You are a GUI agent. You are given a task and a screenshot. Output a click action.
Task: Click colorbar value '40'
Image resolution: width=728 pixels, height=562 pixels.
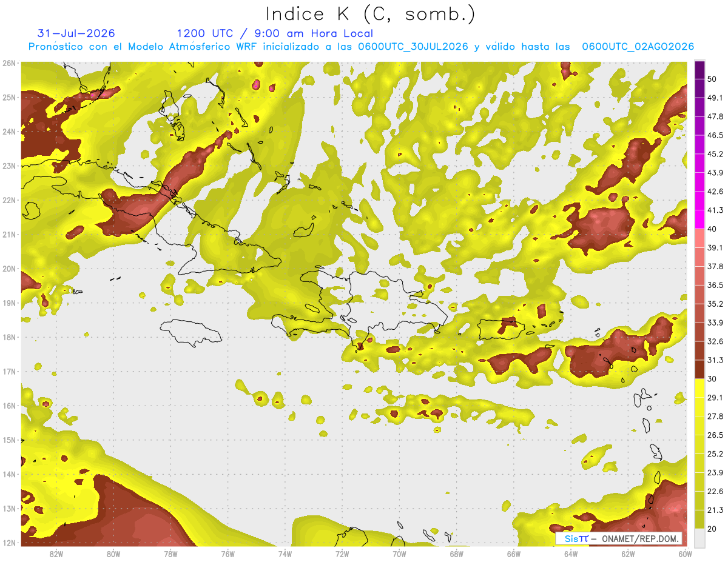[713, 229]
